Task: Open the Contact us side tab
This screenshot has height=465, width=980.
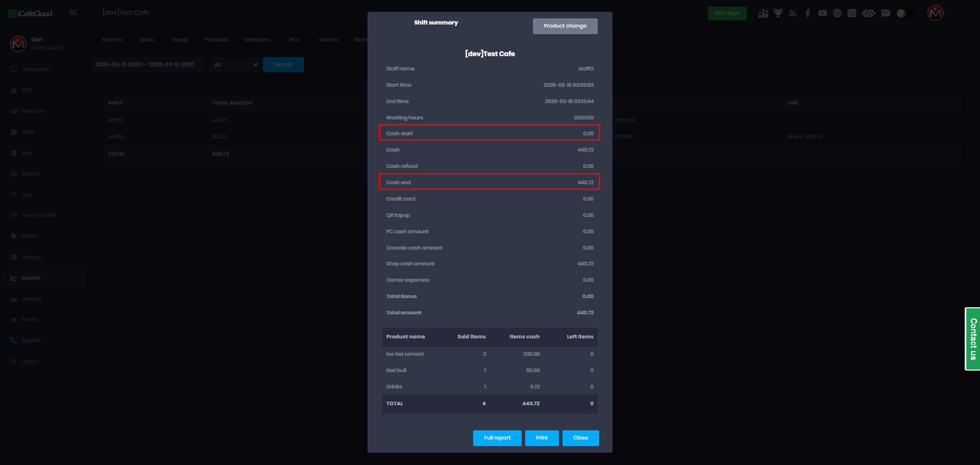Action: [972, 339]
